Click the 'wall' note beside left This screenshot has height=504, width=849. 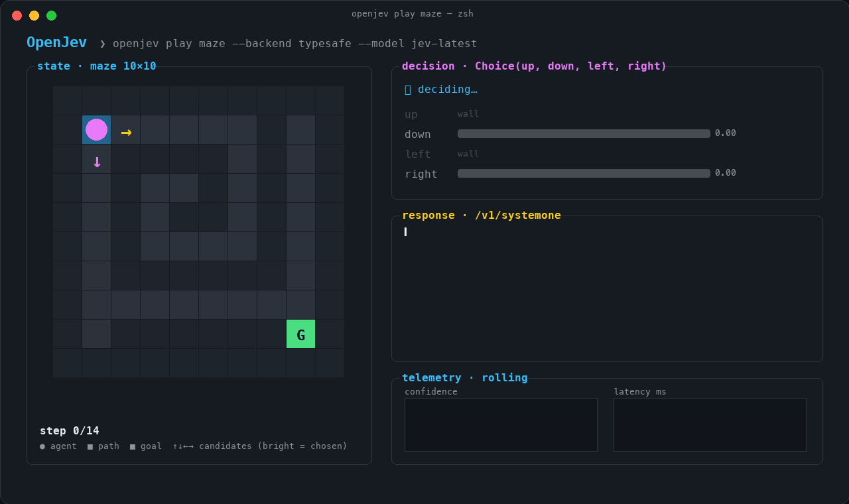coord(468,154)
